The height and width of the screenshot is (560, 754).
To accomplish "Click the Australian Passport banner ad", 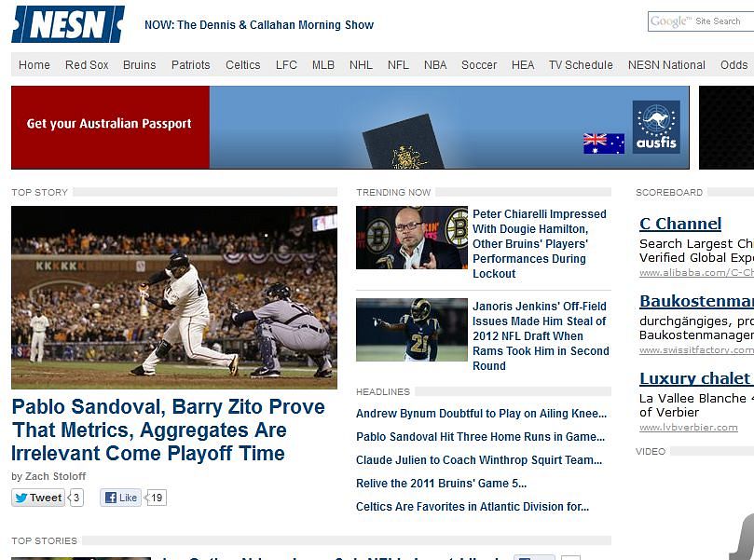I will (x=350, y=128).
